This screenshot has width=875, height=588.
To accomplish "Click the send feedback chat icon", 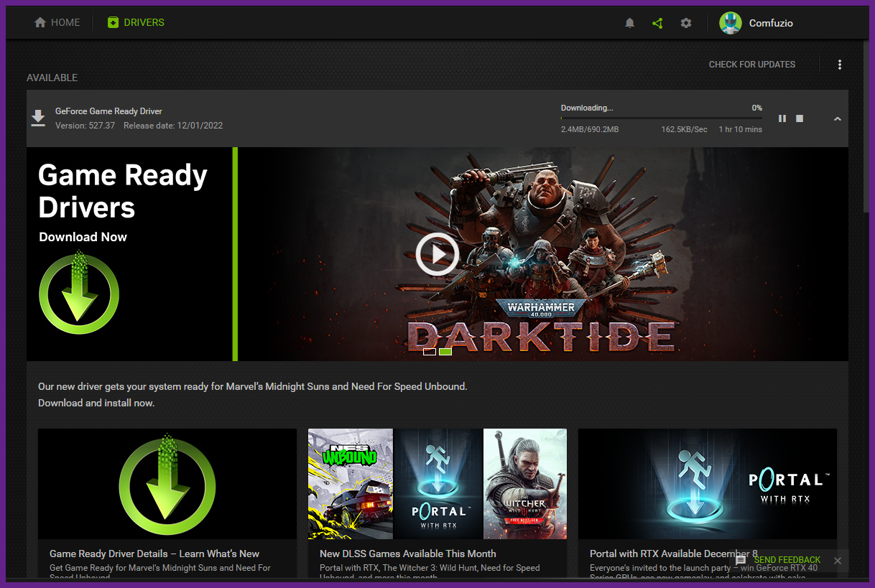I will pos(741,560).
